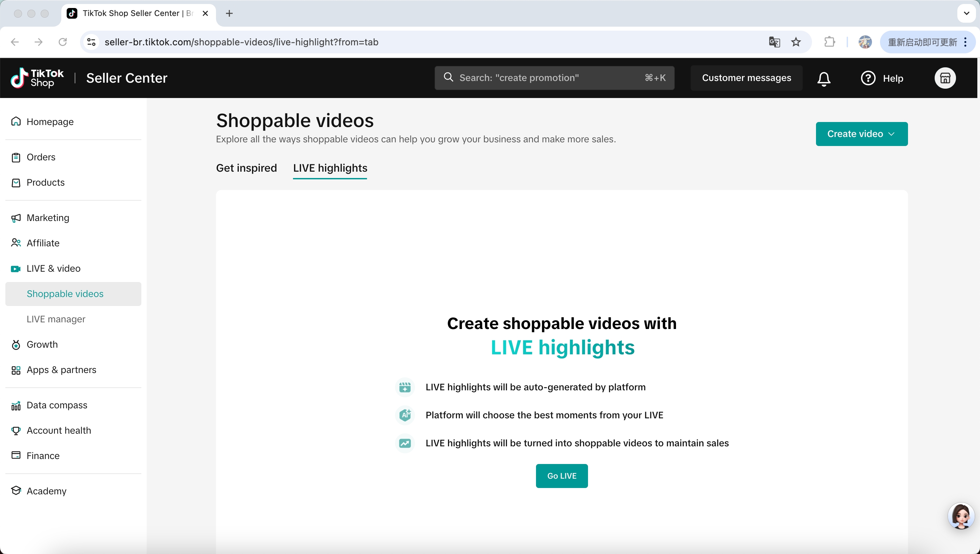The image size is (980, 554).
Task: Click the Help link text
Action: (x=893, y=78)
